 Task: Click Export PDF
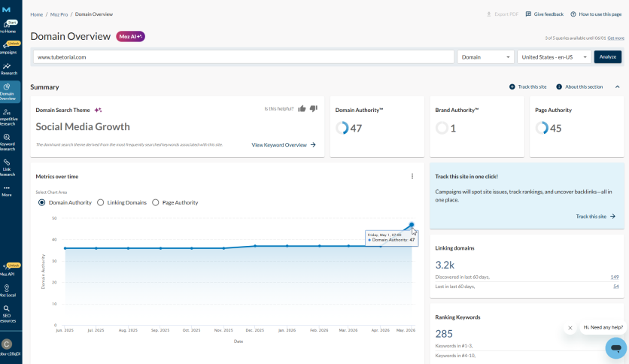[503, 14]
